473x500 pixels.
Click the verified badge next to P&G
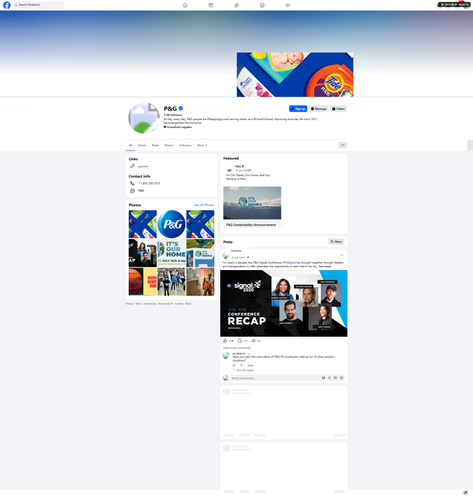(x=181, y=108)
